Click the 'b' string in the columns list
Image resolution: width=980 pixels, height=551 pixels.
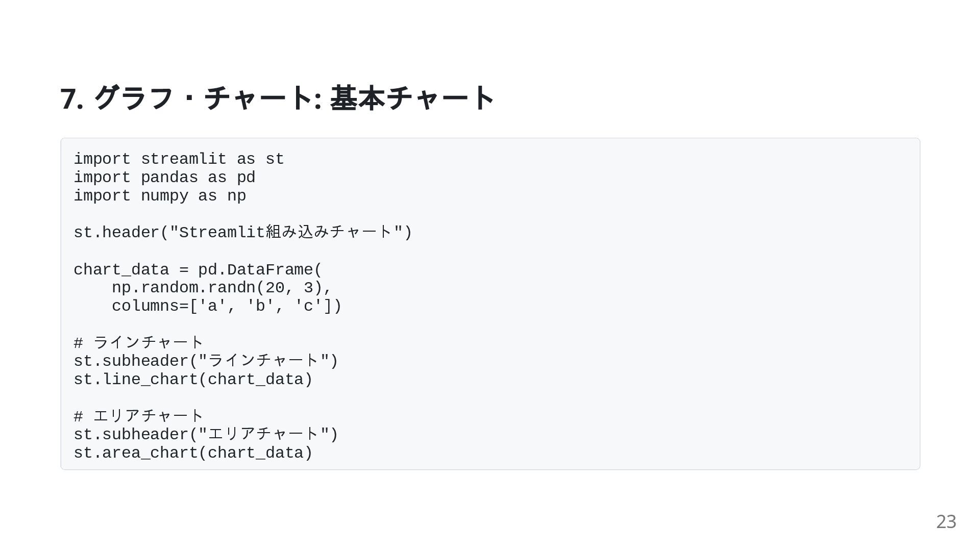point(260,307)
